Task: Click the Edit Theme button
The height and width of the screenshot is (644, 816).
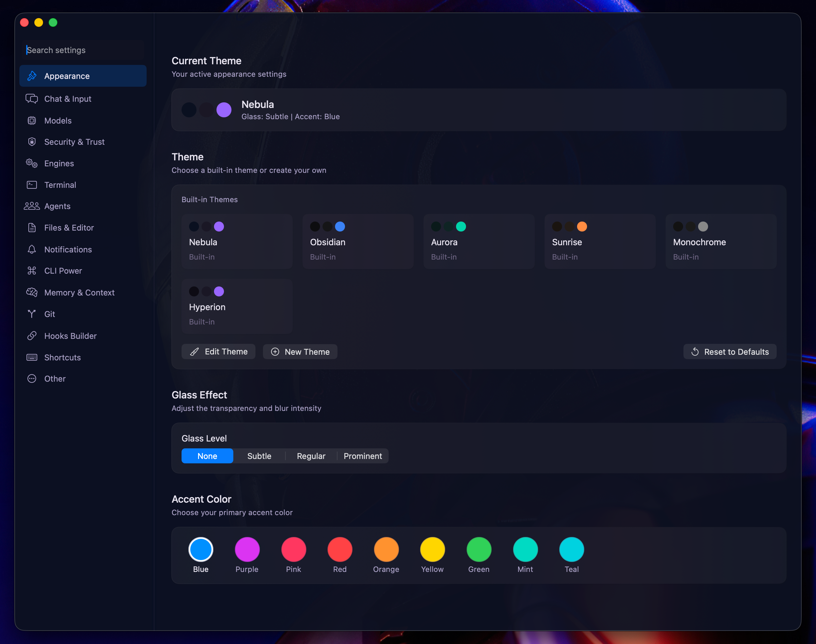Action: [x=218, y=351]
